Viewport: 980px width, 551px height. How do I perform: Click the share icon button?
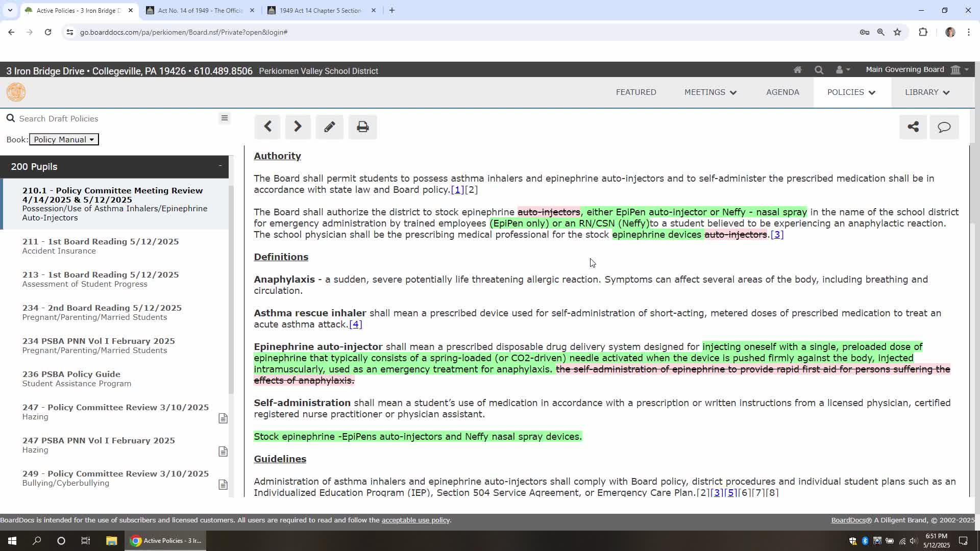tap(913, 127)
